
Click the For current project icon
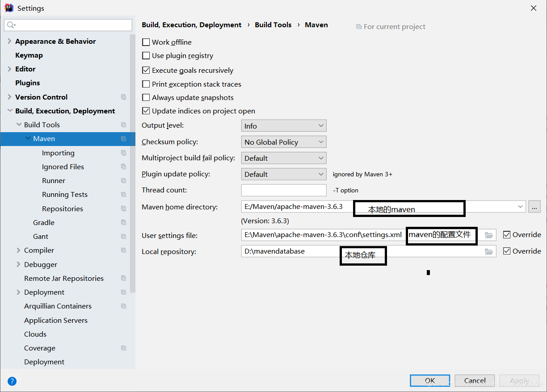pyautogui.click(x=358, y=27)
